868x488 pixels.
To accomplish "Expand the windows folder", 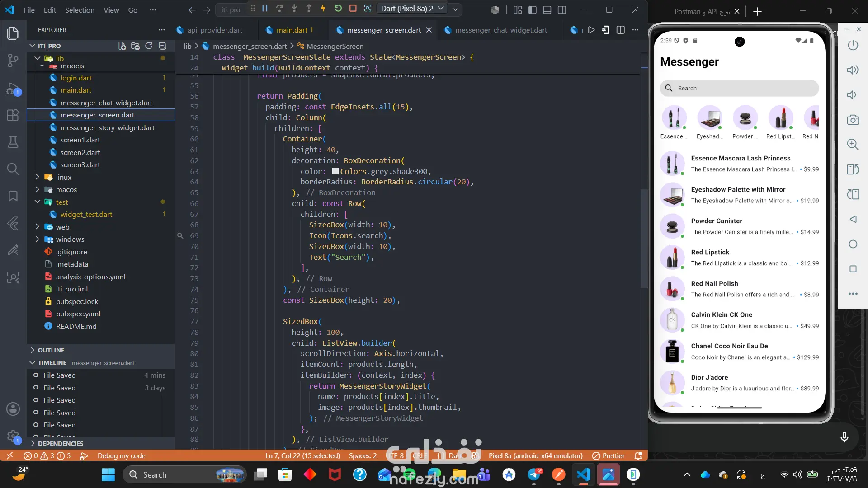I will click(x=38, y=239).
